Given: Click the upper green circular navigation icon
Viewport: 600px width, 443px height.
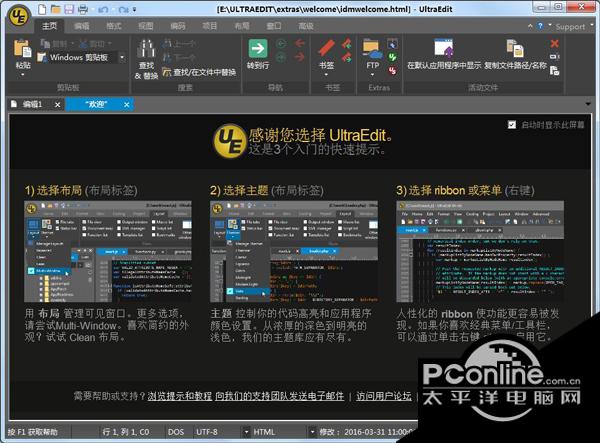Looking at the screenshot, I should point(282,44).
